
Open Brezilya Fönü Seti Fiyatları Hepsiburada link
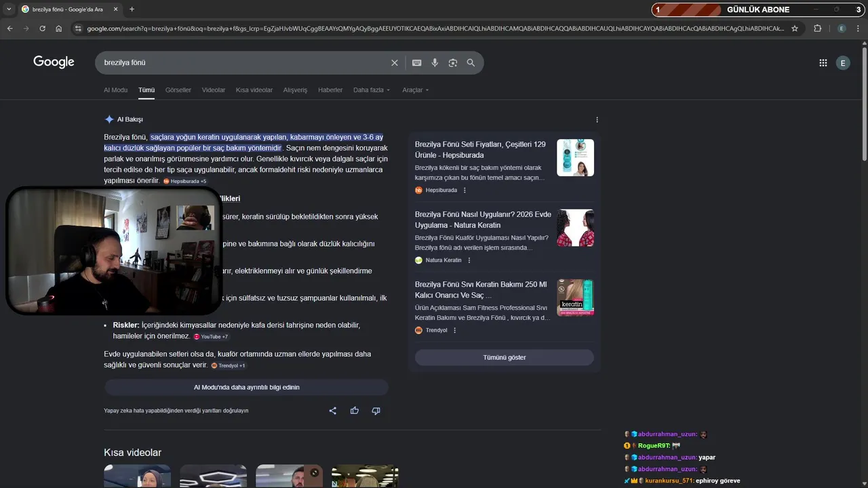pyautogui.click(x=480, y=150)
